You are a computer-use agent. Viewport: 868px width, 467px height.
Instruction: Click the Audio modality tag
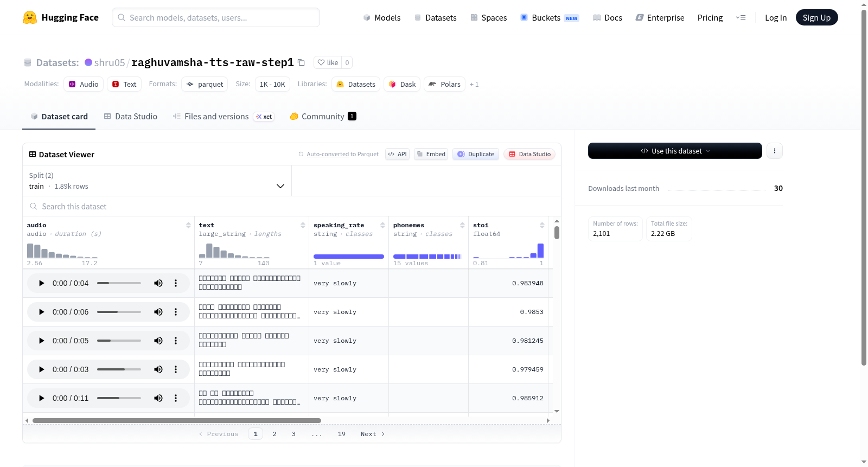[84, 84]
